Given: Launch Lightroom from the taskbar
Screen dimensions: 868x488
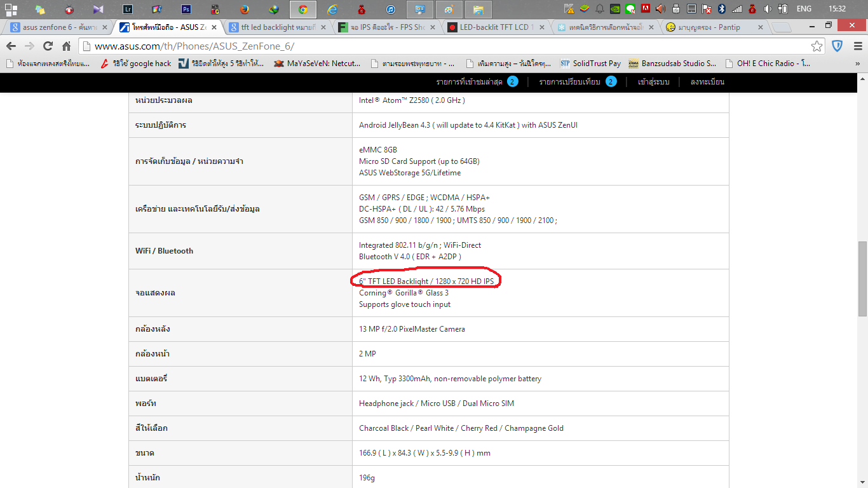Looking at the screenshot, I should pos(127,9).
